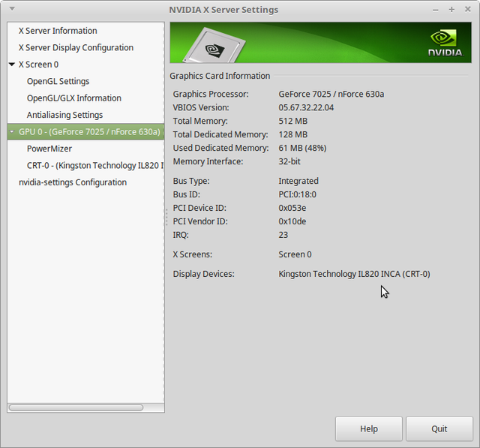Screen dimensions: 480x448
Task: Click the '32-bit' memory interface value
Action: tap(289, 161)
